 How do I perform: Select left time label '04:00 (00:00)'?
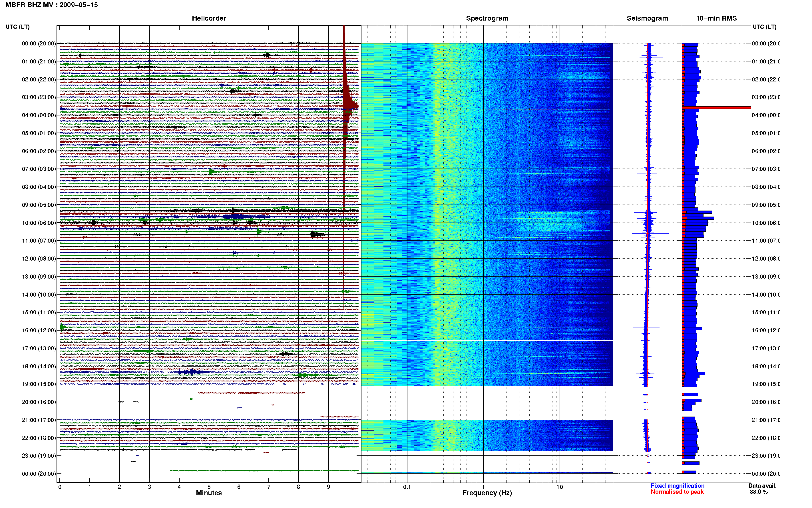point(39,115)
